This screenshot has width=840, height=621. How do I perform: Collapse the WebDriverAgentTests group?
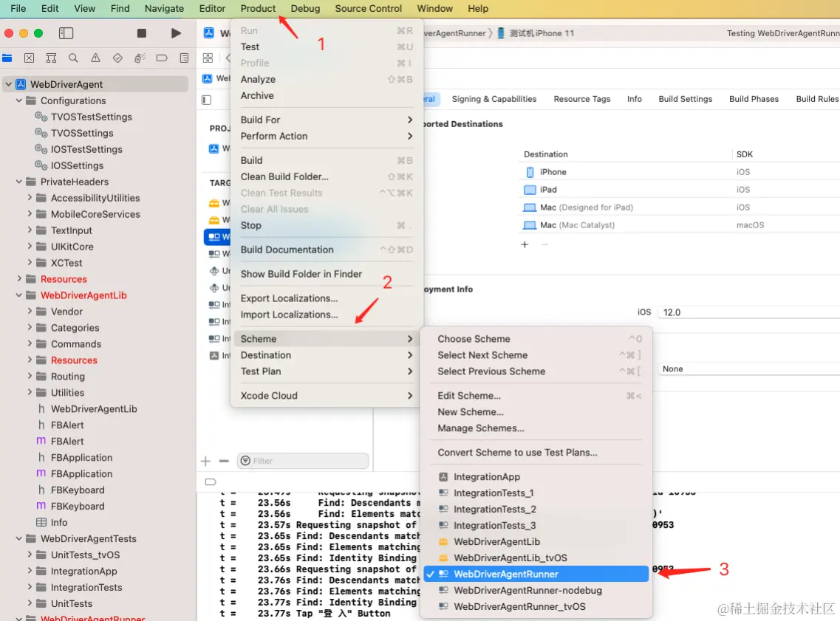(19, 538)
